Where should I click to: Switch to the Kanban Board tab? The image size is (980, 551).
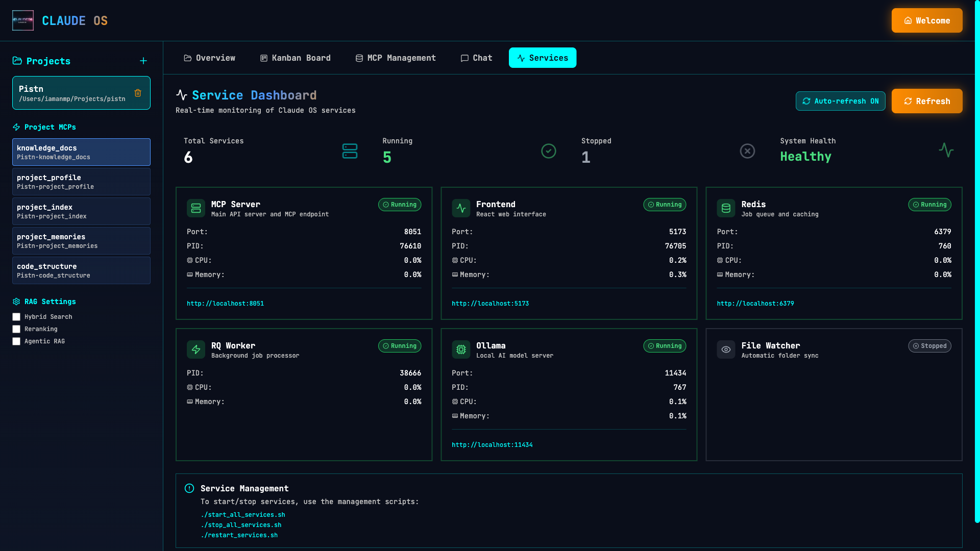pyautogui.click(x=296, y=58)
